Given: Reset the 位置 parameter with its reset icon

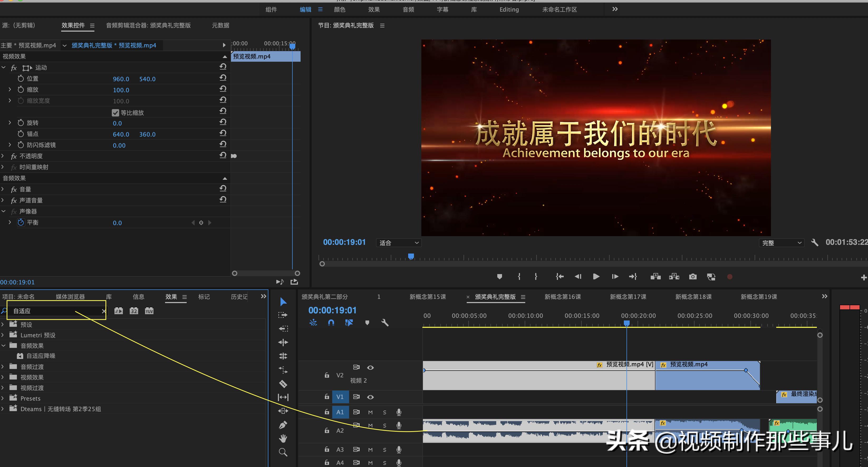Looking at the screenshot, I should point(223,77).
